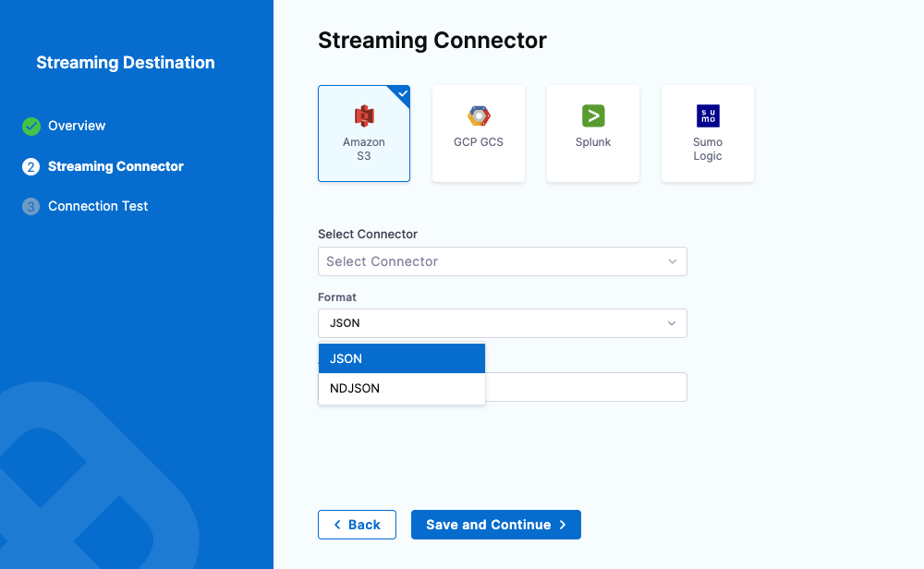Click the green Splunk icon

coord(593,115)
